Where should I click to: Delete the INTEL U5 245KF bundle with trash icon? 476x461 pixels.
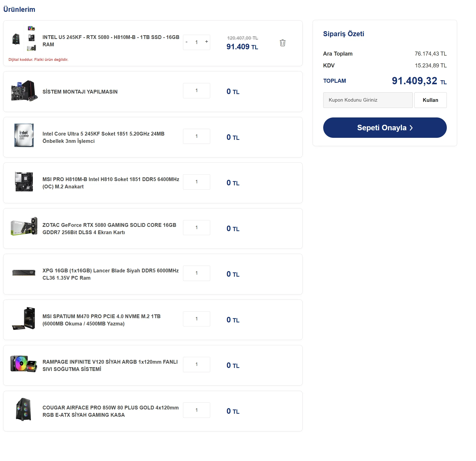(x=282, y=43)
